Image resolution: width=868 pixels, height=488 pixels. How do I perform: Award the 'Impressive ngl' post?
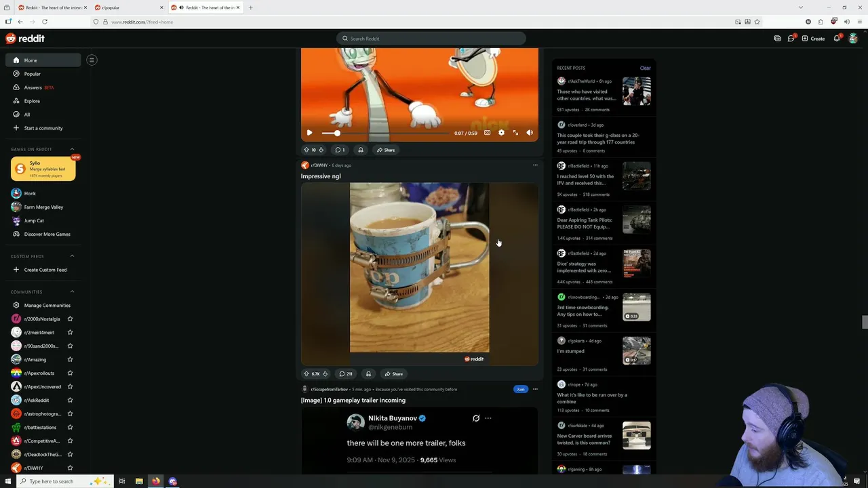point(368,374)
